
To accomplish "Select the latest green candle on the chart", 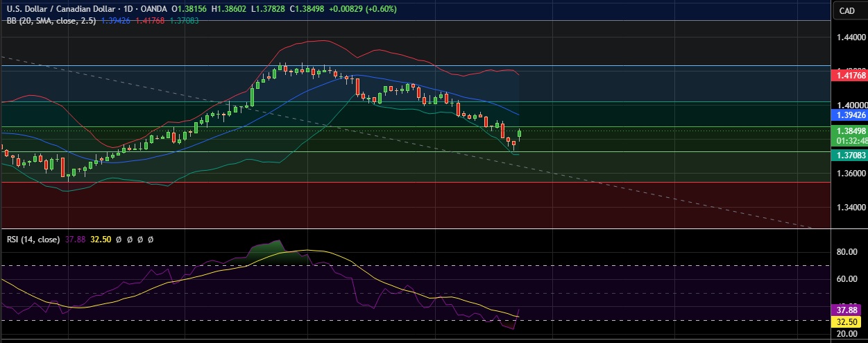I will [519, 134].
